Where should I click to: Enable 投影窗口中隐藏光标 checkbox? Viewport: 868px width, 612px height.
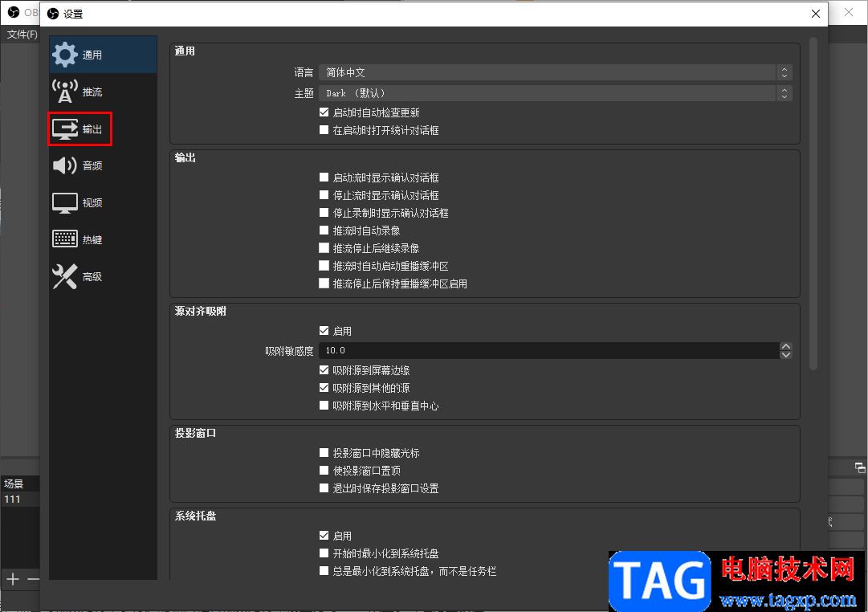coord(324,453)
